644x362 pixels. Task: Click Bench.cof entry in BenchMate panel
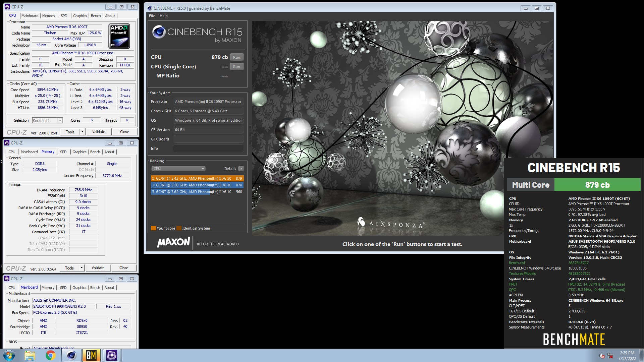pos(517,263)
